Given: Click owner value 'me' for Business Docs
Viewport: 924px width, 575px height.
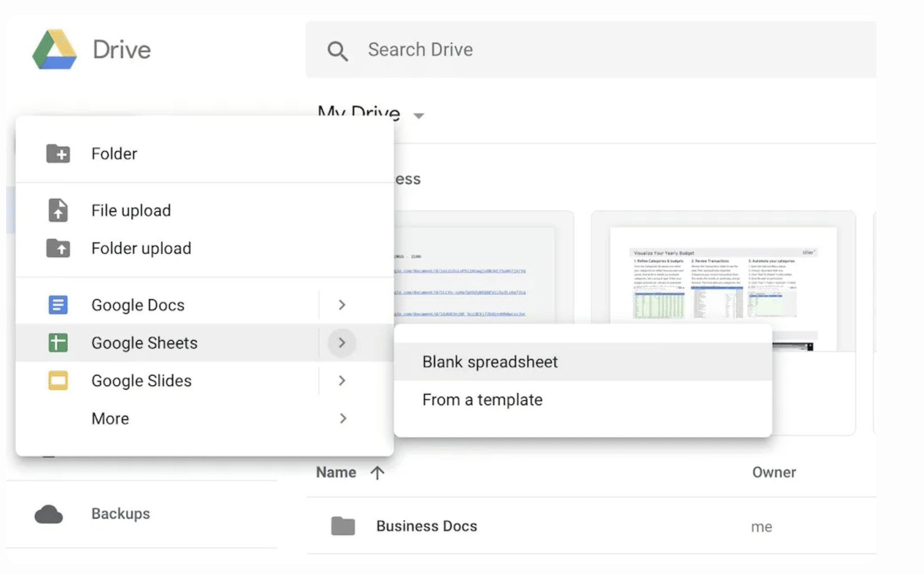Looking at the screenshot, I should 762,527.
